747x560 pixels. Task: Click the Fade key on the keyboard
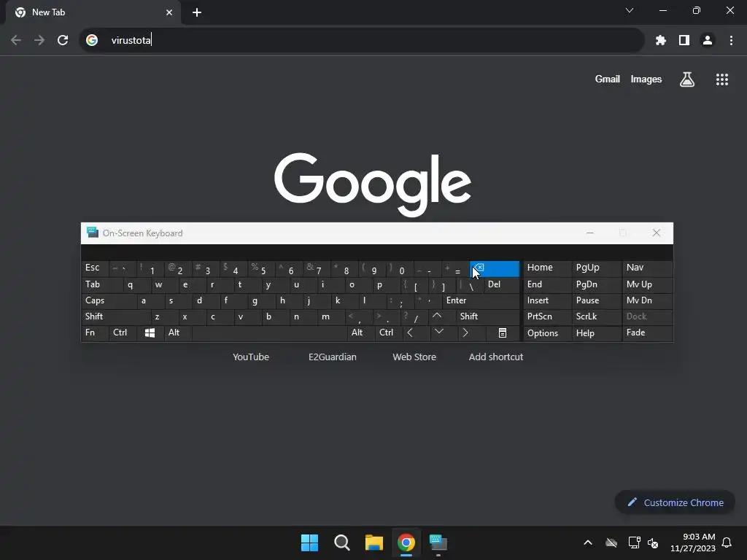click(648, 332)
